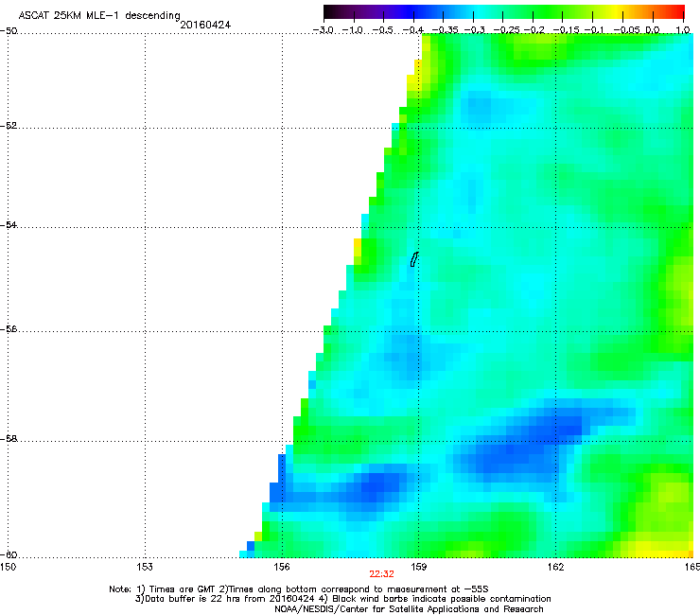The height and width of the screenshot is (615, 700).
Task: Click the color scale label -0.35
Action: coord(446,30)
